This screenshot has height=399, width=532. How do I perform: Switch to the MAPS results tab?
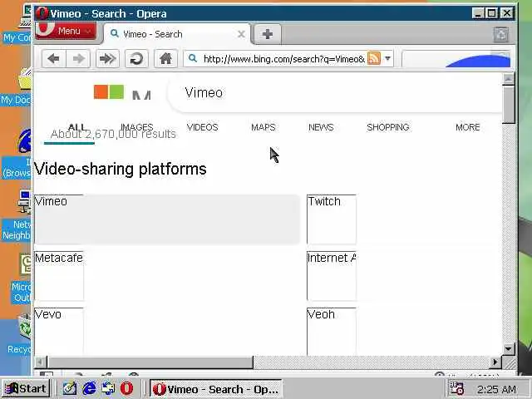(x=264, y=127)
